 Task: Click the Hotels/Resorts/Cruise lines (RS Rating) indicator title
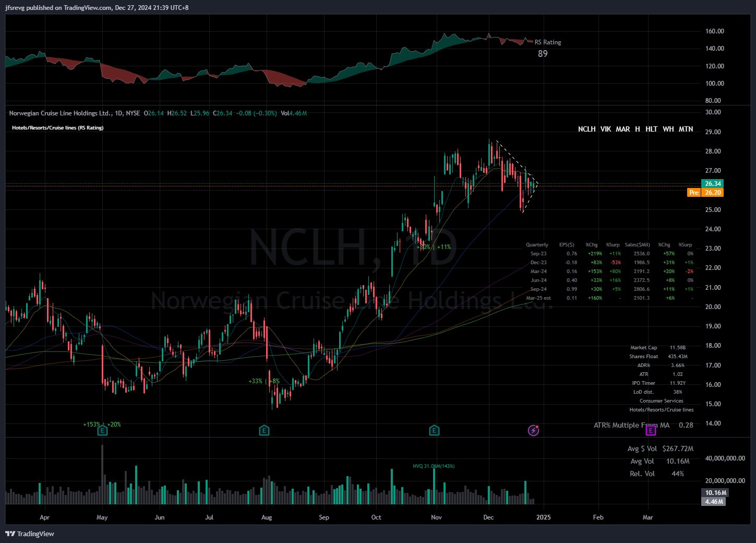pyautogui.click(x=57, y=128)
